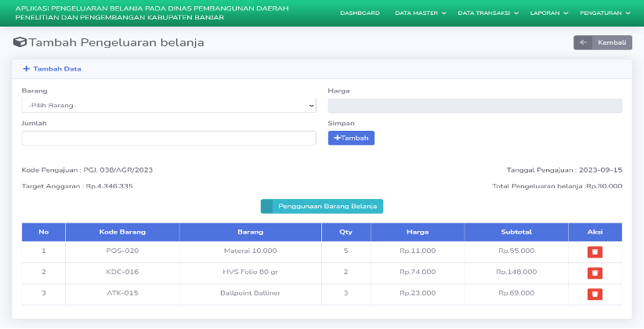
Task: Click the Ballpoint Balliner item name
Action: click(250, 293)
